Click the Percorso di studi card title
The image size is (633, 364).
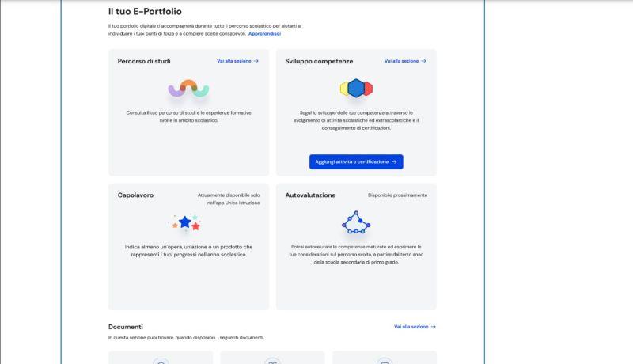(x=144, y=61)
